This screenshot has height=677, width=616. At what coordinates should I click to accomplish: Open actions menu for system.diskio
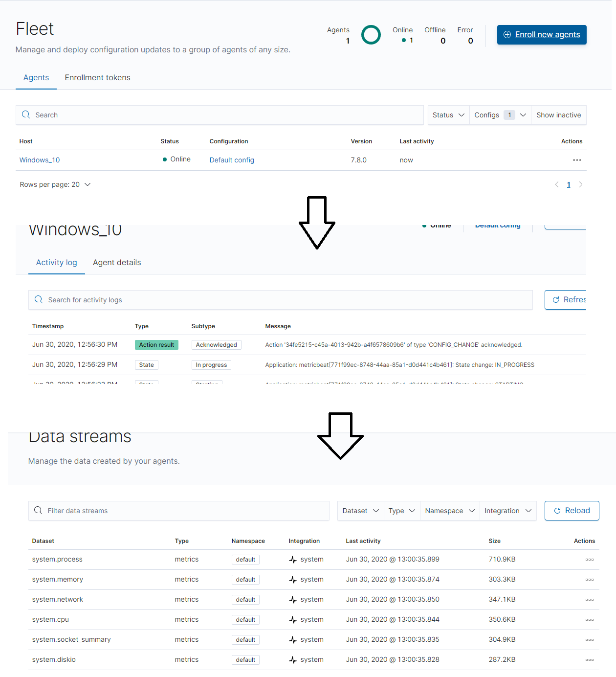tap(590, 660)
